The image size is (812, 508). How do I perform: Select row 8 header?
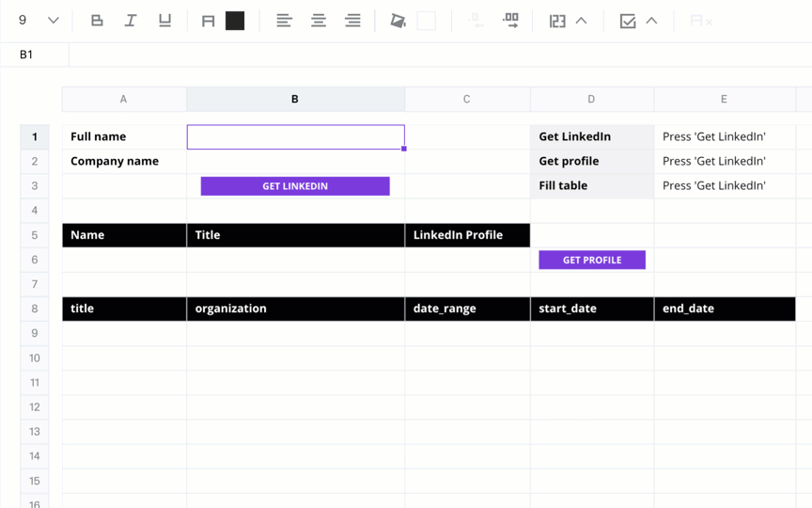pos(35,309)
